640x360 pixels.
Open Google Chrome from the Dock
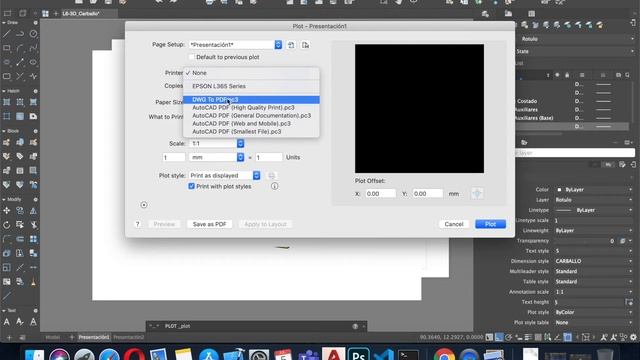point(444,355)
